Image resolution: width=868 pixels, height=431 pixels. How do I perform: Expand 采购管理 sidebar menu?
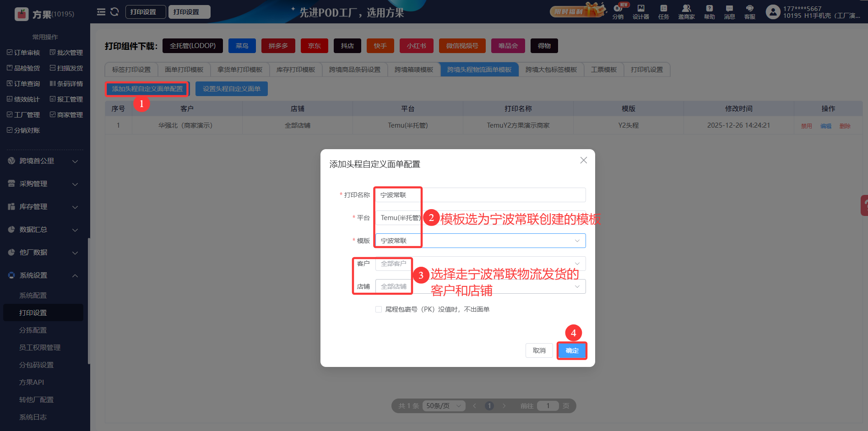point(43,184)
